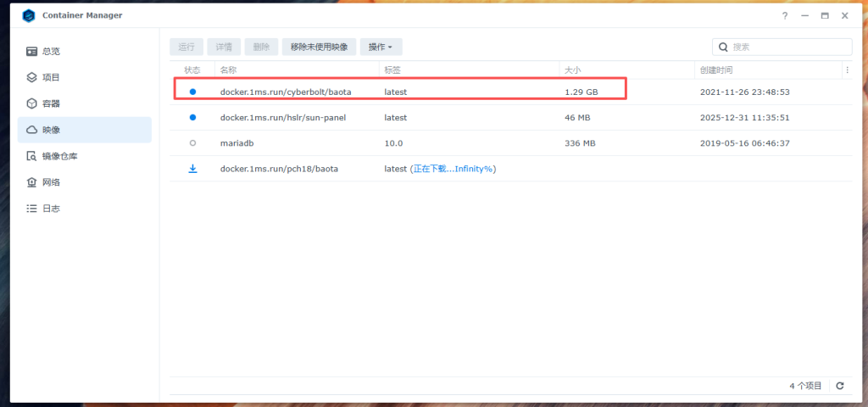Select the docker.1ms.run/hslr/sun-panel image name
868x407 pixels.
tap(283, 117)
